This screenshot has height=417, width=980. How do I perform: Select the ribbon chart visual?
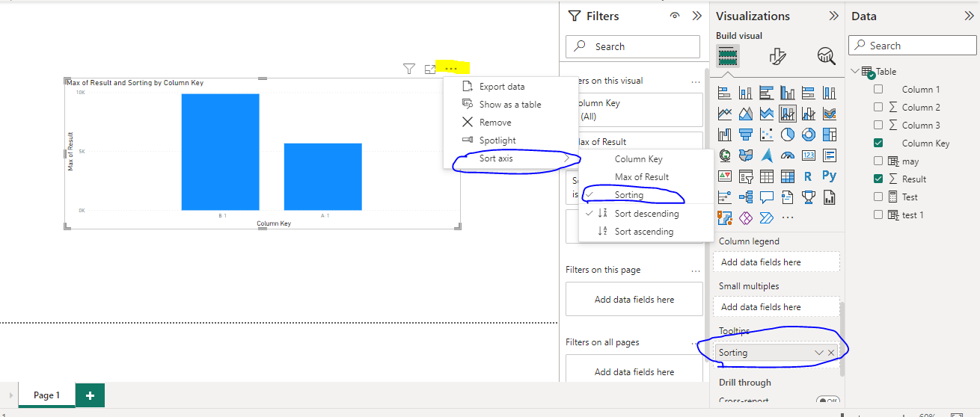(x=829, y=114)
